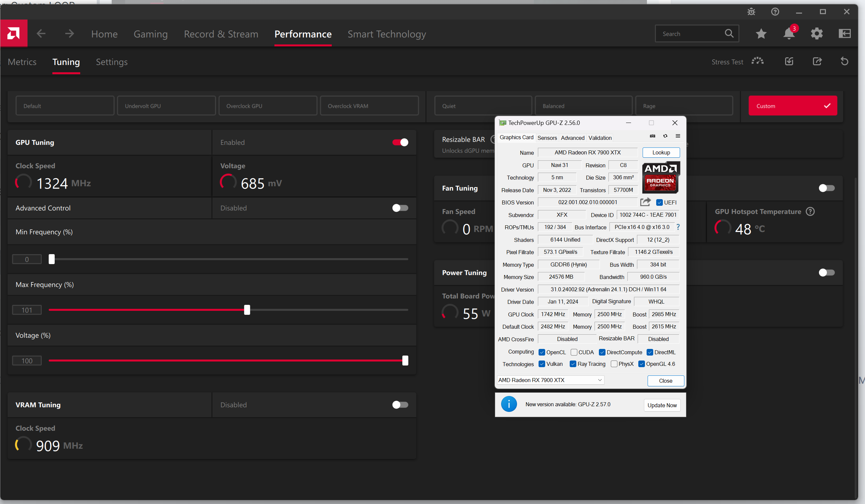Click the BIOS export share icon

click(645, 202)
